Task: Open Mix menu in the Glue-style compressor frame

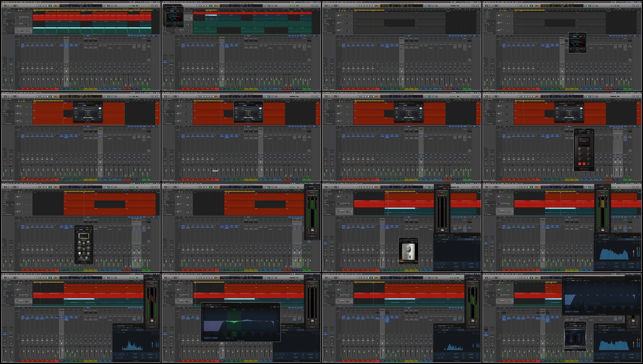Action: [x=28, y=183]
